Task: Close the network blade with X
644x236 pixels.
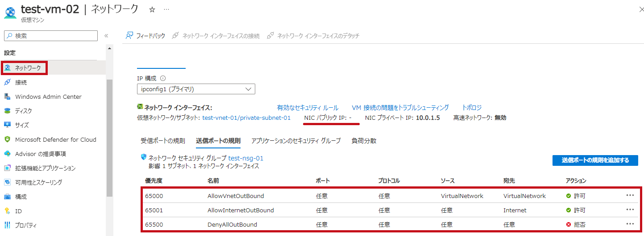Action: (x=641, y=9)
